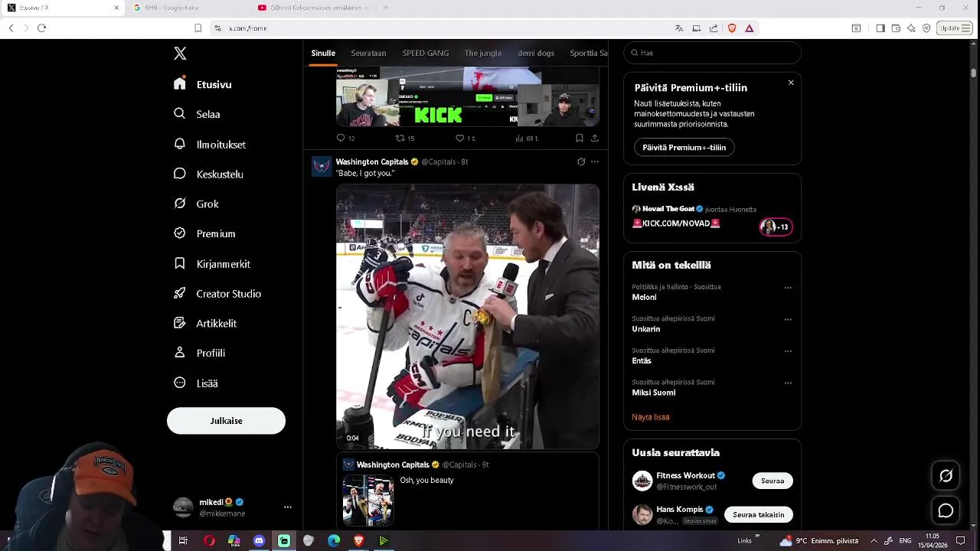
Task: Switch to the SPEED GANG tab
Action: 426,53
